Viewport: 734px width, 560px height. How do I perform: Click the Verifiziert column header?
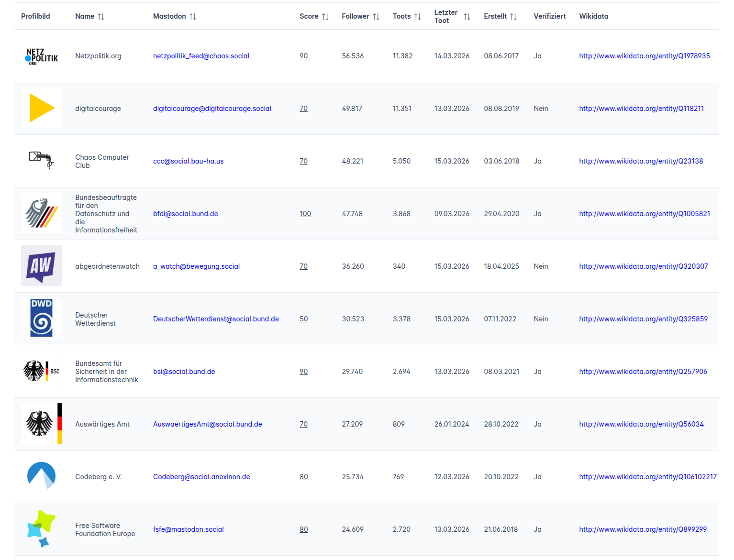[x=549, y=16]
